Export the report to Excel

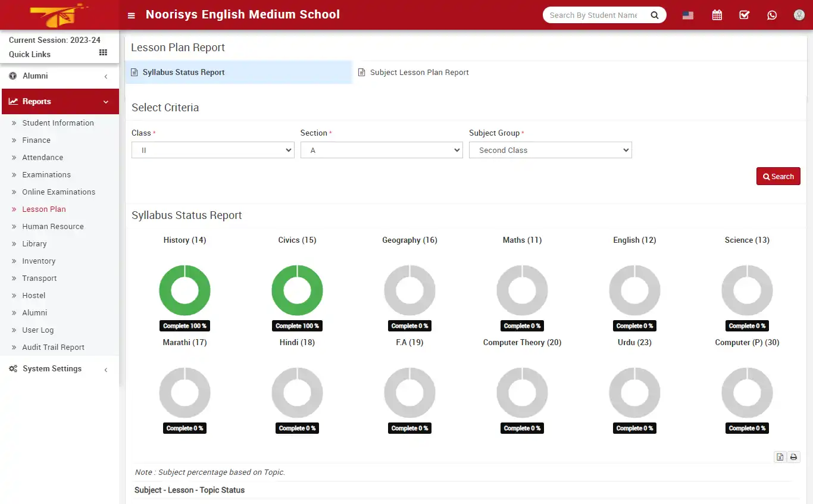tap(780, 456)
